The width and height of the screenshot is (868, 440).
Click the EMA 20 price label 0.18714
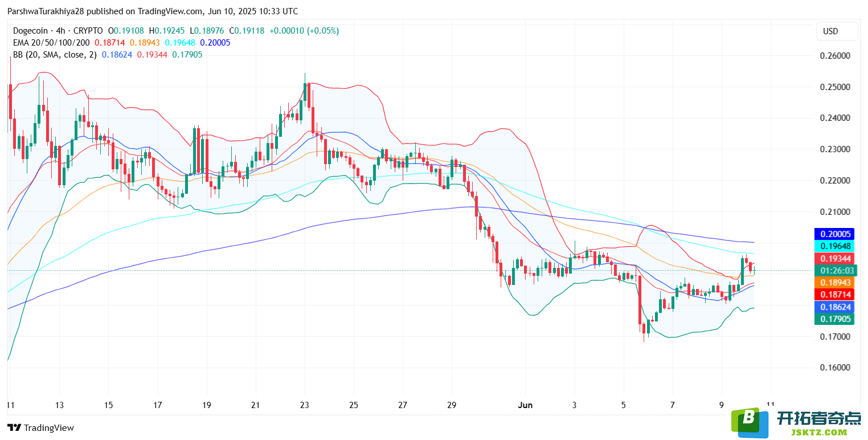836,294
